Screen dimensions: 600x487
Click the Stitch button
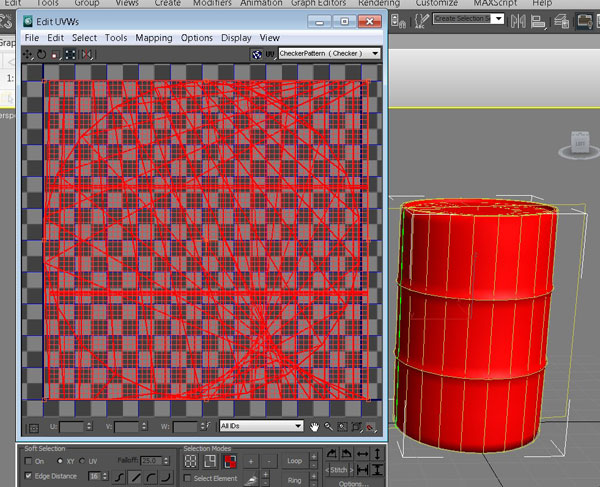[340, 470]
